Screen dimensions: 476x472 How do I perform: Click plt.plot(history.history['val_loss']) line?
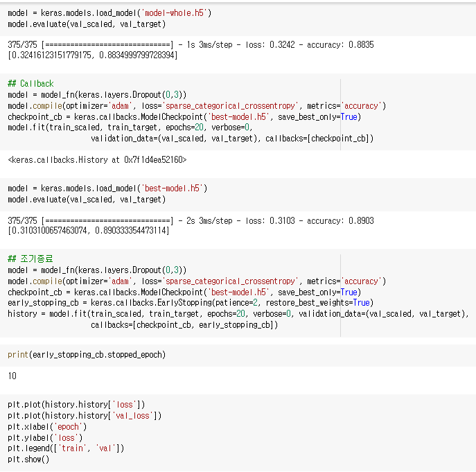85,415
